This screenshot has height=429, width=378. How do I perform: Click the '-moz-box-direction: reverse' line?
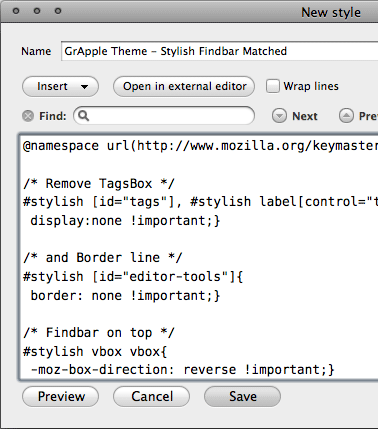coord(182,370)
